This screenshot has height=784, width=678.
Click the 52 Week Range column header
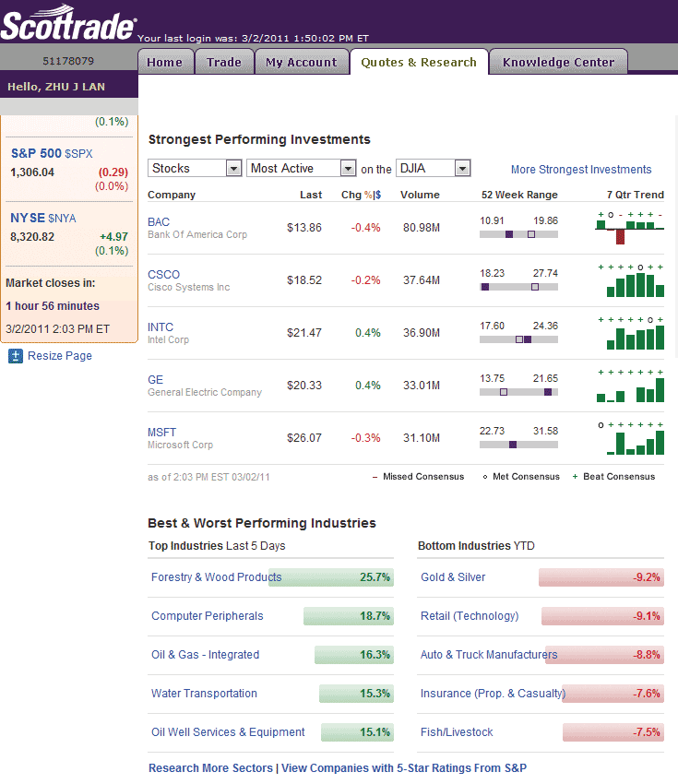(x=519, y=195)
